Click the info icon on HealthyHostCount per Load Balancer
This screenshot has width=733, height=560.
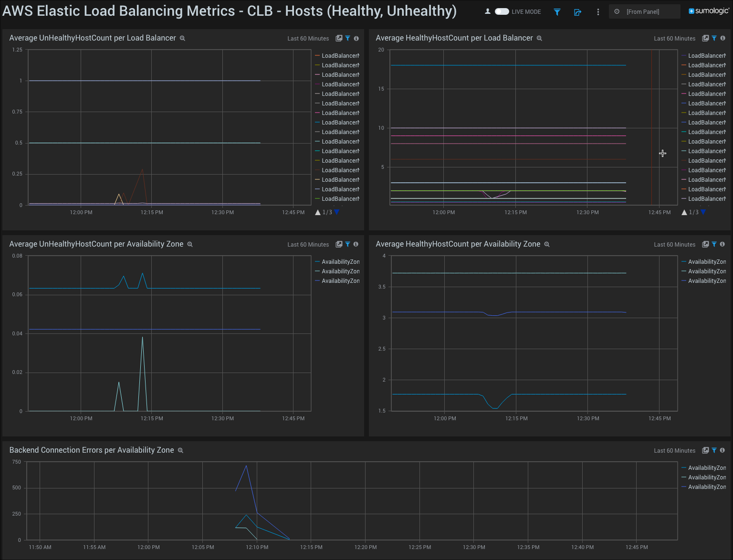click(723, 38)
